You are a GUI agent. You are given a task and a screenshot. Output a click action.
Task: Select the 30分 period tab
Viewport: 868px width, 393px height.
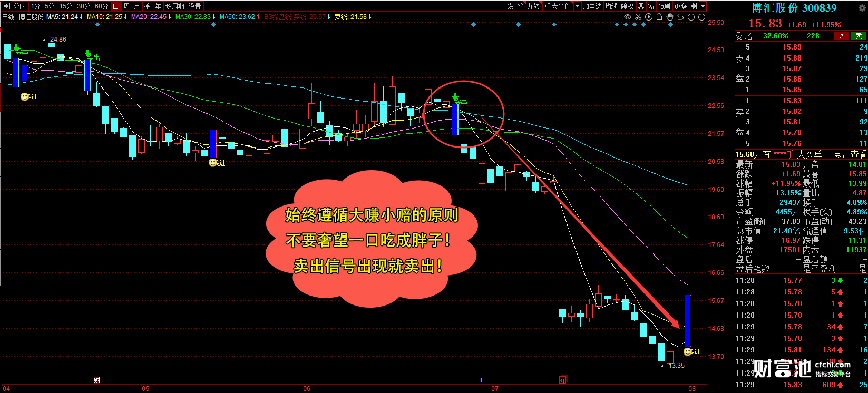[83, 6]
